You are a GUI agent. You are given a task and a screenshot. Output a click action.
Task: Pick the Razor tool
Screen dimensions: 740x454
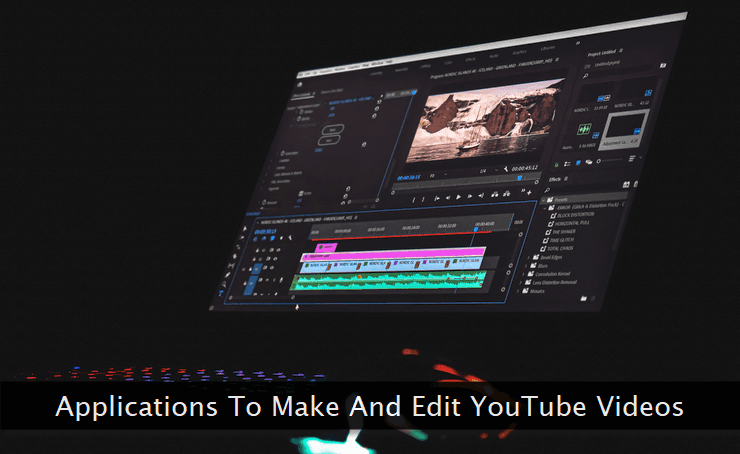click(x=235, y=256)
